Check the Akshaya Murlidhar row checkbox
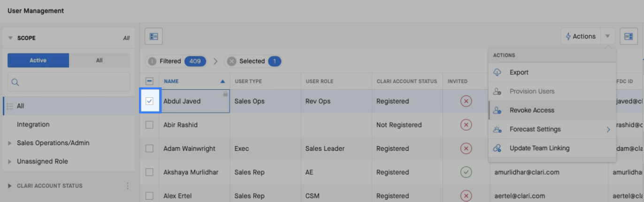Image resolution: width=644 pixels, height=202 pixels. click(x=150, y=172)
